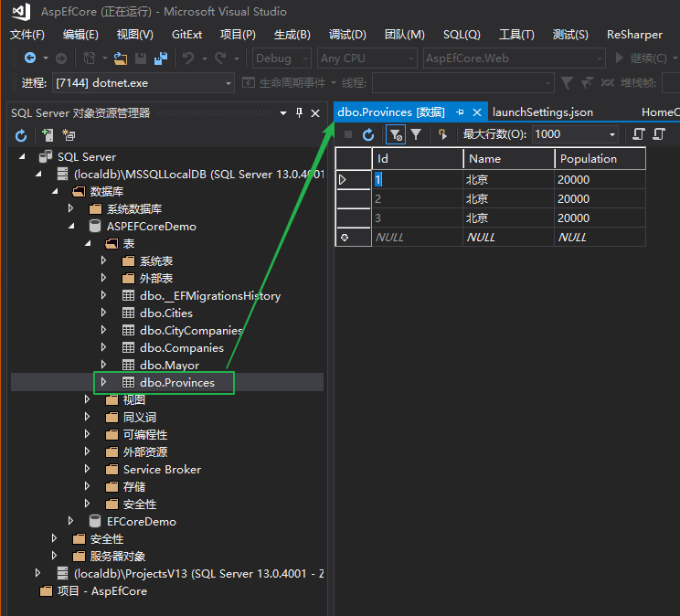The width and height of the screenshot is (680, 616).
Task: Pin the SQL Server Object Explorer panel
Action: pyautogui.click(x=299, y=113)
